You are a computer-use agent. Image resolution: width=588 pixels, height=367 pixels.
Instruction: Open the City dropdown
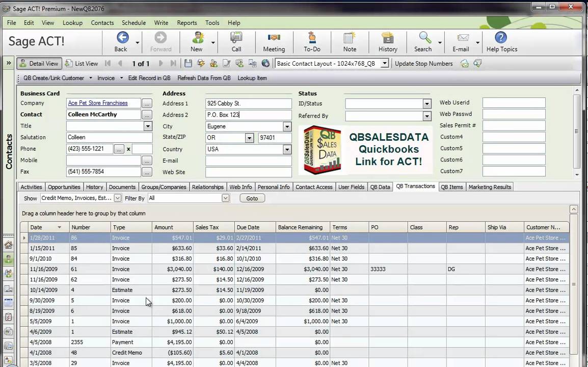click(x=287, y=126)
